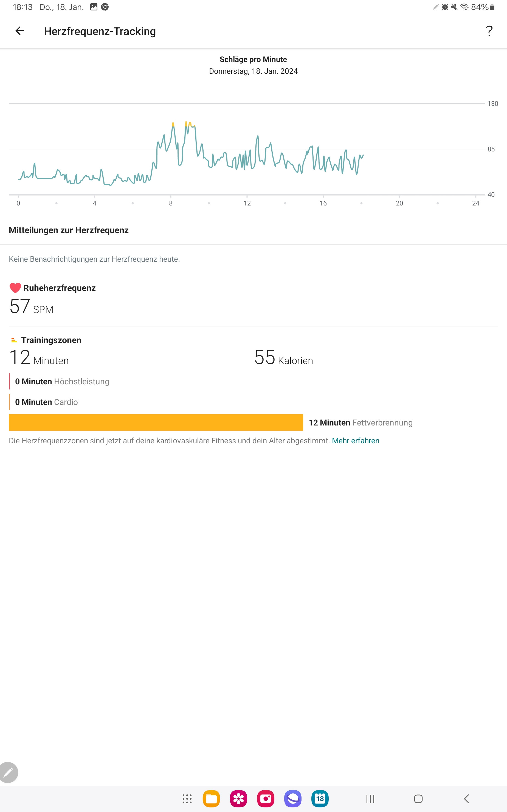Tap the 18:13 clock in status bar

22,7
